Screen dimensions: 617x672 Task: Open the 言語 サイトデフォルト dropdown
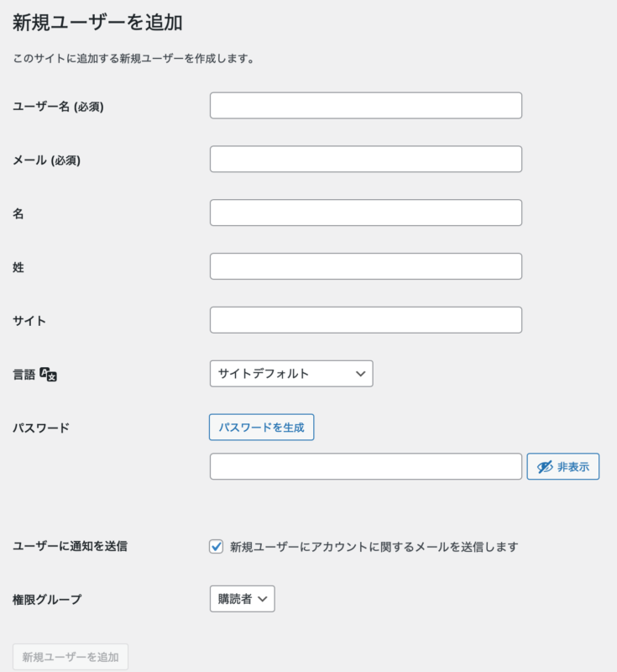click(291, 374)
